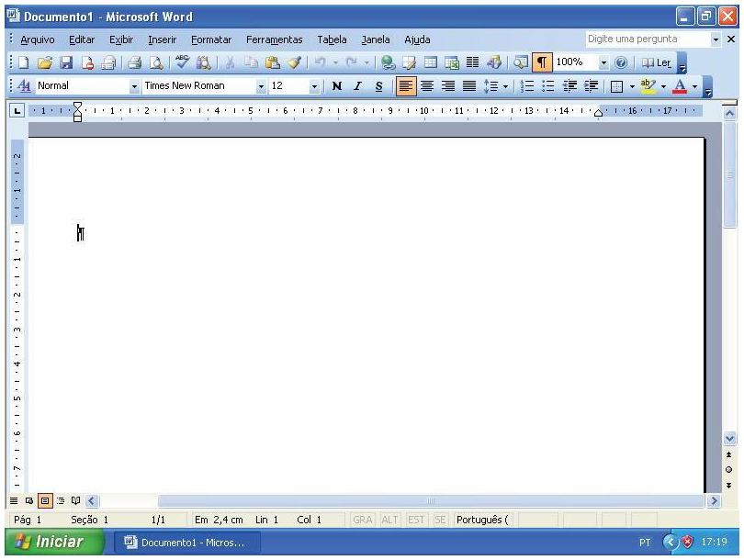
Task: Open Microsoft Word Help question mark icon
Action: [x=622, y=63]
